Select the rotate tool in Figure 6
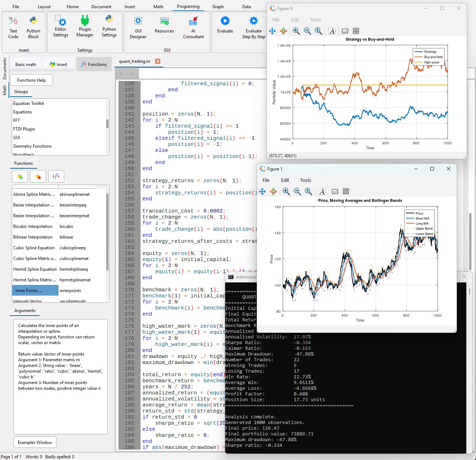The height and width of the screenshot is (460, 476). (x=283, y=31)
